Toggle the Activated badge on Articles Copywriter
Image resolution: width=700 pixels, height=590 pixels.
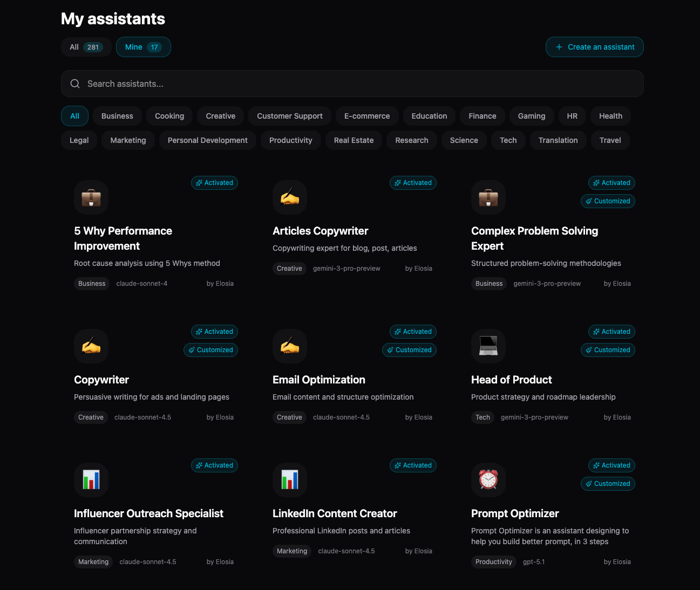[413, 183]
